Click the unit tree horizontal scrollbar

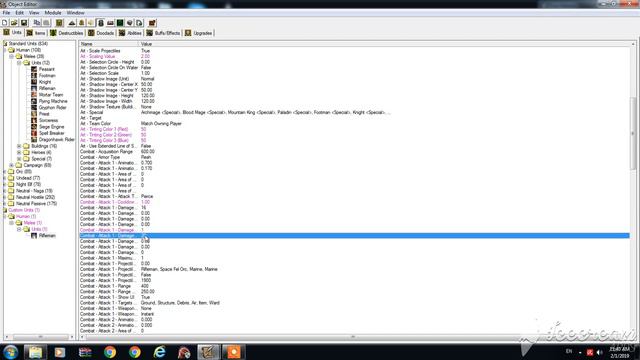40,337
